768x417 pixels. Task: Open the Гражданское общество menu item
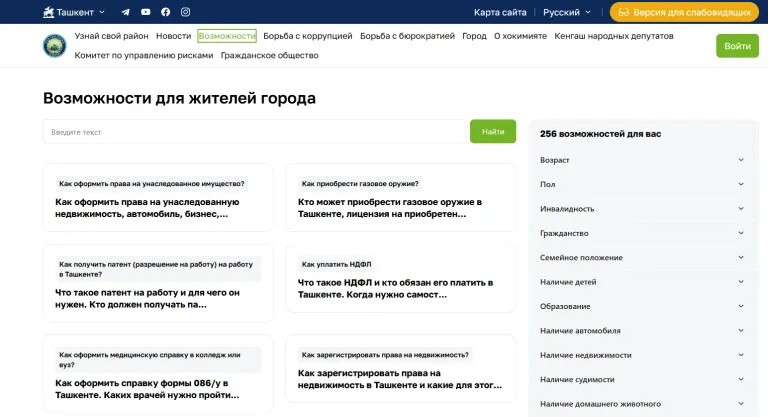point(269,55)
